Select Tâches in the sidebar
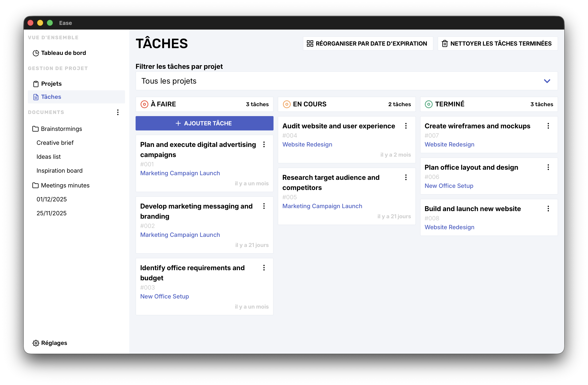Image resolution: width=588 pixels, height=385 pixels. (x=51, y=97)
